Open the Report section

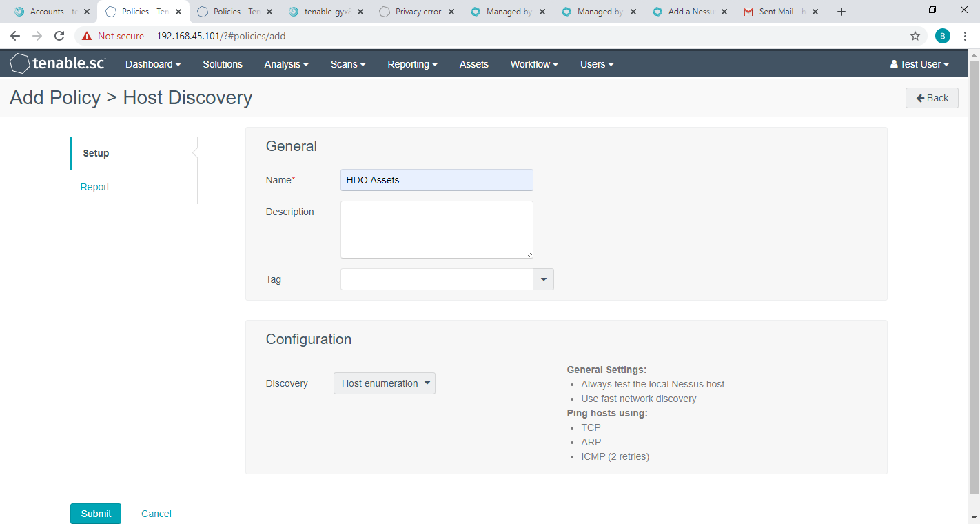pyautogui.click(x=95, y=187)
